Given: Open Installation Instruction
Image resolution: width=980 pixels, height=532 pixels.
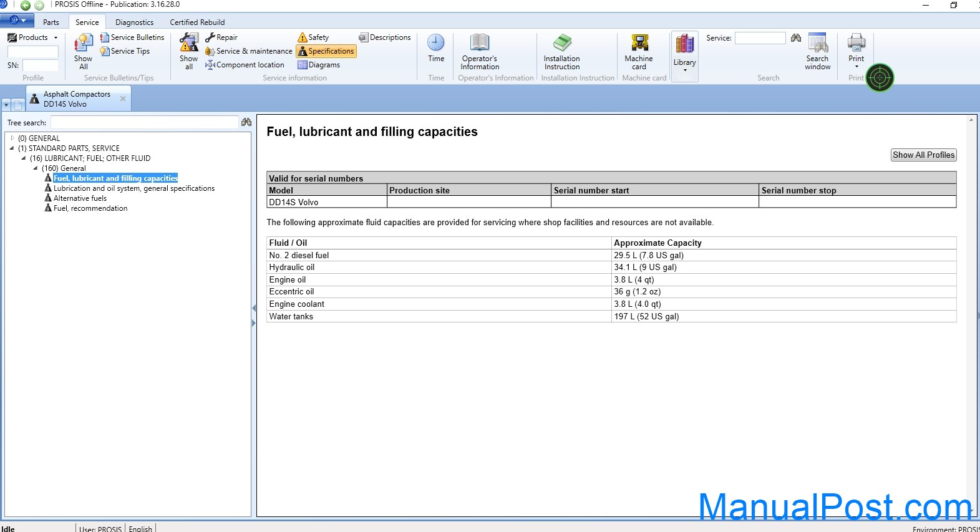Looking at the screenshot, I should 561,52.
